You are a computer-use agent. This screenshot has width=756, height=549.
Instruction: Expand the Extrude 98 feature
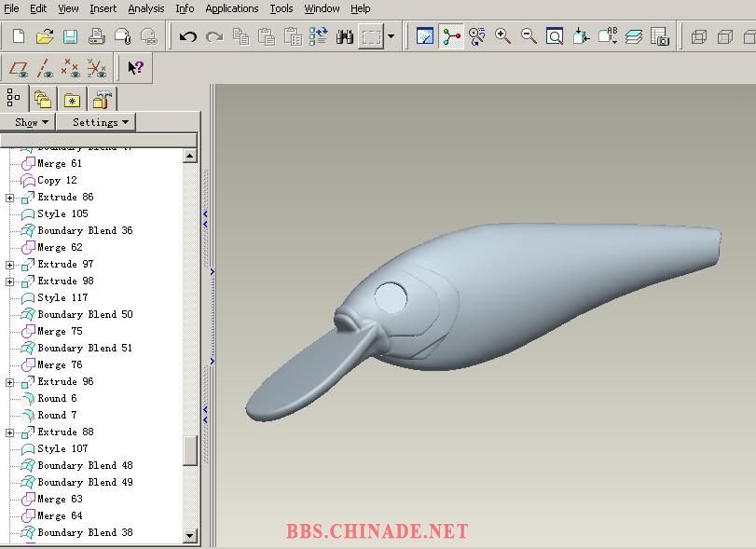tap(9, 282)
